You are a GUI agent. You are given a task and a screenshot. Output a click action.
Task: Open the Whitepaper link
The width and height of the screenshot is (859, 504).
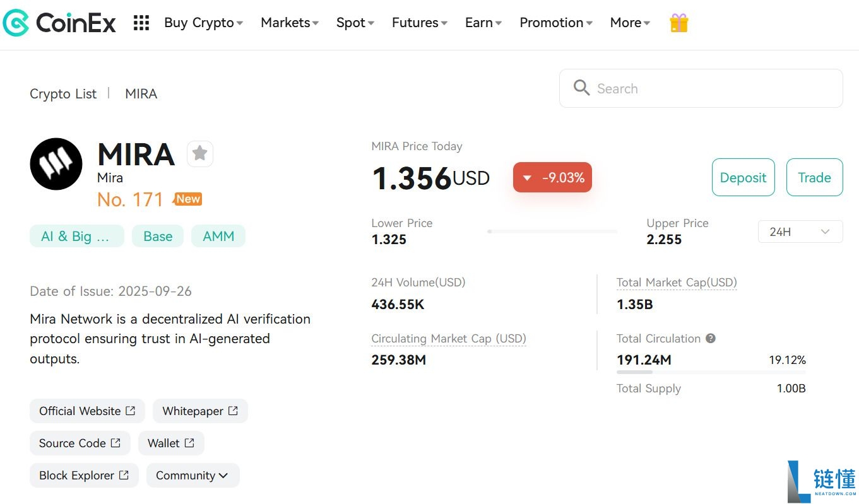point(200,411)
